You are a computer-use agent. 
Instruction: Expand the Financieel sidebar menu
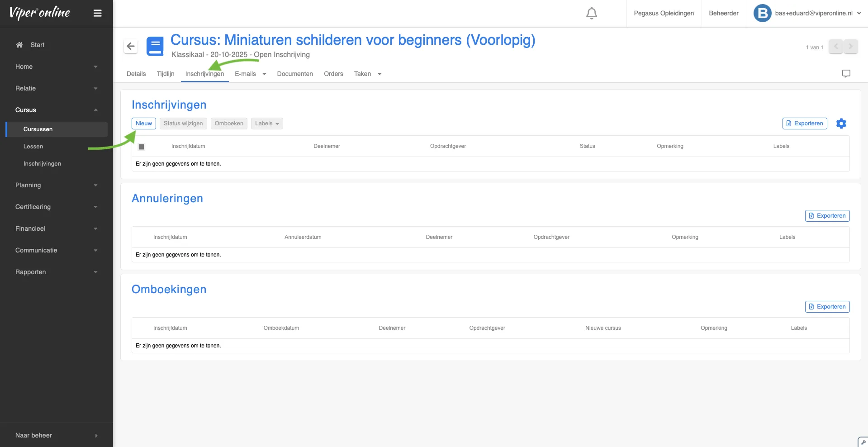coord(56,228)
